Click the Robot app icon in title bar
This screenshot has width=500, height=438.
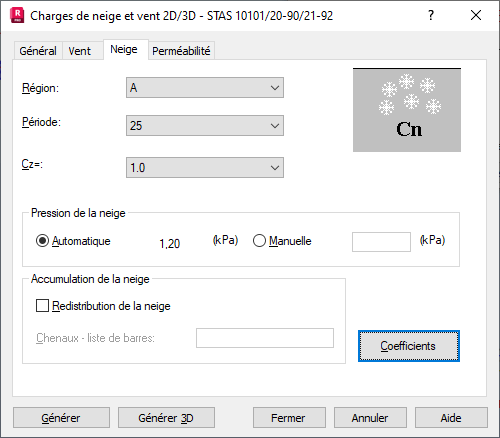coord(17,15)
